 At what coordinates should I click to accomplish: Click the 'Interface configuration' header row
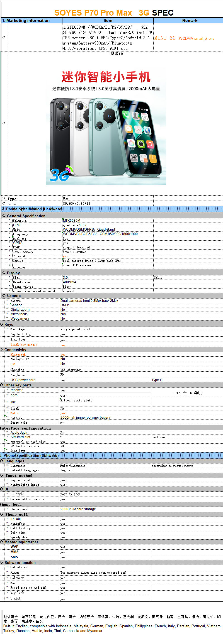[111, 428]
